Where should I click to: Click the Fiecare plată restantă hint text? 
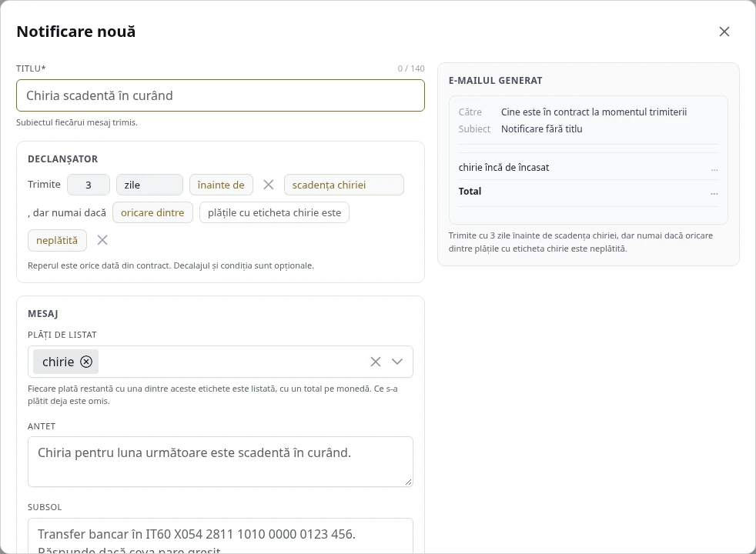pos(212,395)
